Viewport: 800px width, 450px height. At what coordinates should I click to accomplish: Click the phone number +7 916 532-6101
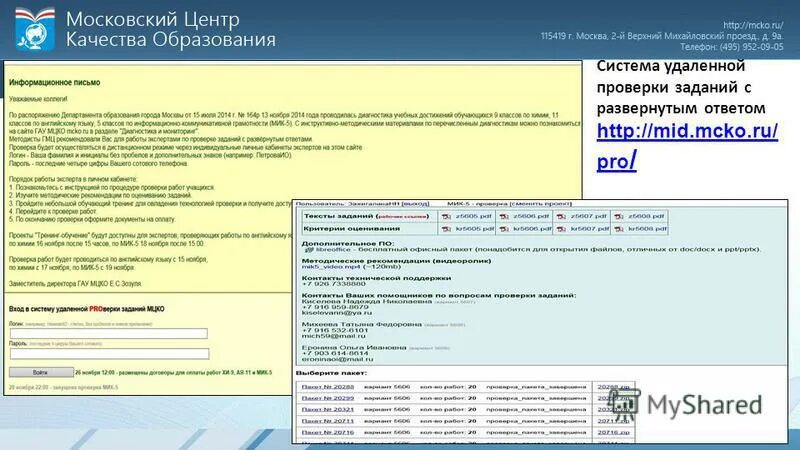pyautogui.click(x=335, y=331)
